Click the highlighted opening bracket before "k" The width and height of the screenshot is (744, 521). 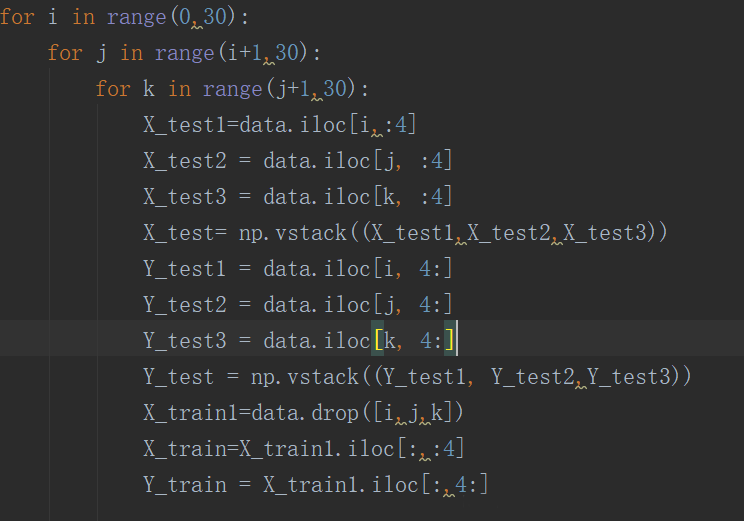pos(378,341)
